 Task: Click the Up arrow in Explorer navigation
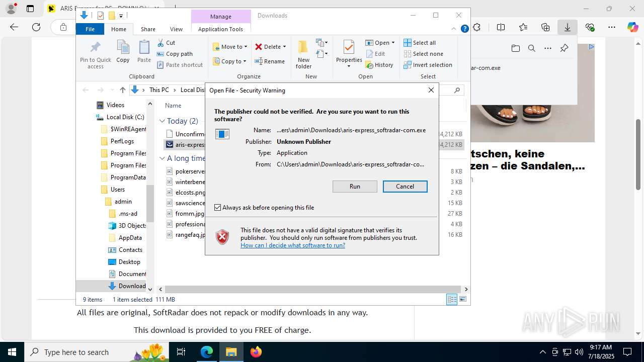point(122,90)
